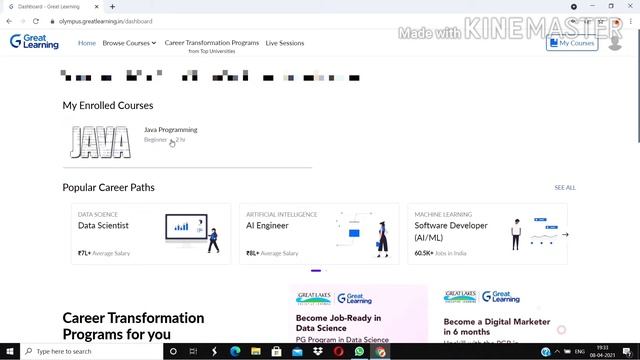This screenshot has width=640, height=360.
Task: Click the My Enrolled Courses heading
Action: (108, 106)
